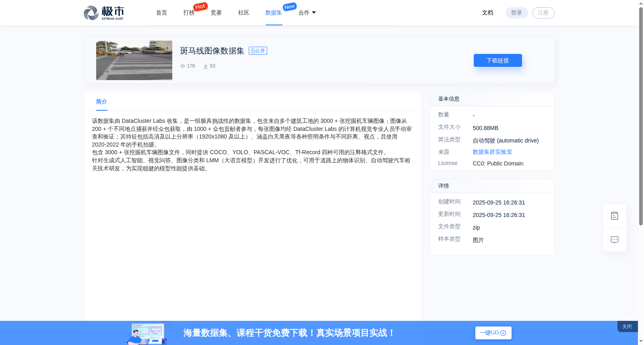Click the 公开 public tag badge
Screen dimensions: 644x345
tap(258, 51)
